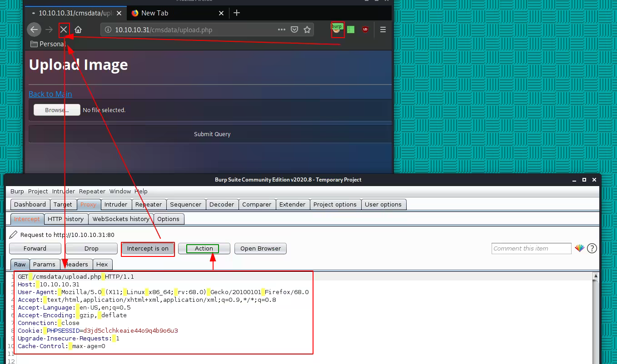
Task: Click the 'Comment this item' field
Action: pyautogui.click(x=531, y=248)
